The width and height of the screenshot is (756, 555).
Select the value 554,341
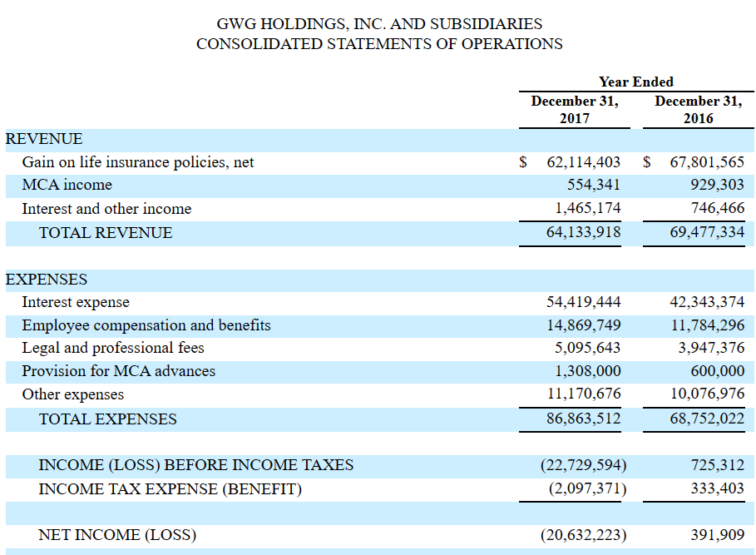594,185
